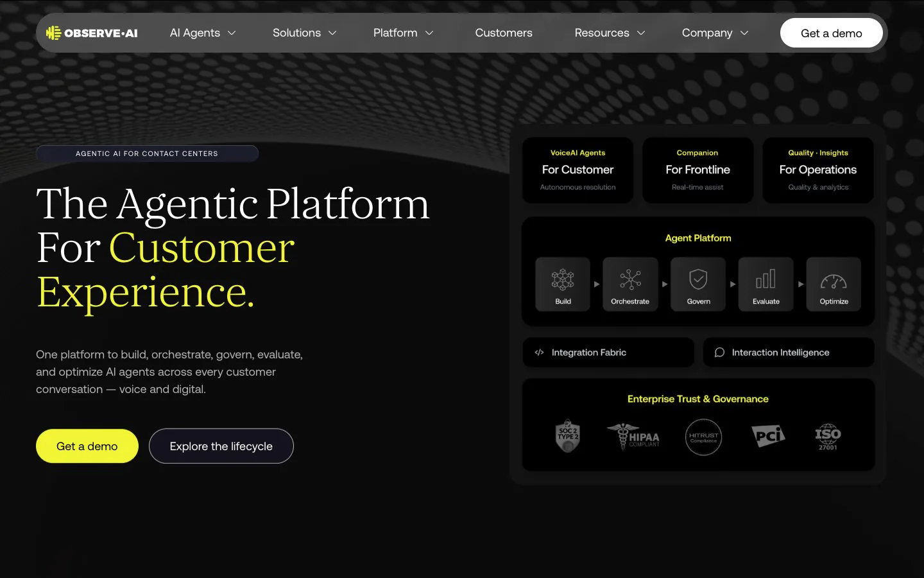The height and width of the screenshot is (578, 924).
Task: Click Explore the lifecycle button
Action: tap(221, 446)
